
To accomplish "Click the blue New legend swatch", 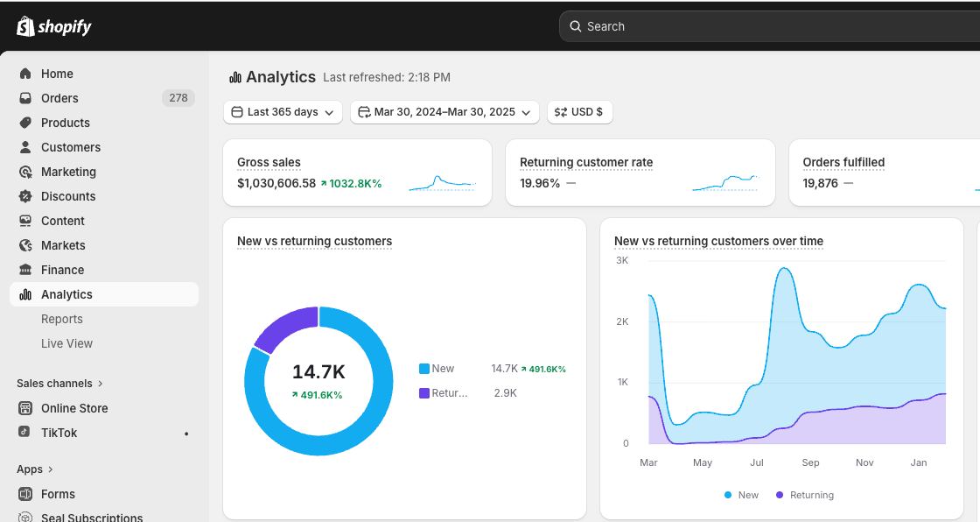I will pos(424,369).
